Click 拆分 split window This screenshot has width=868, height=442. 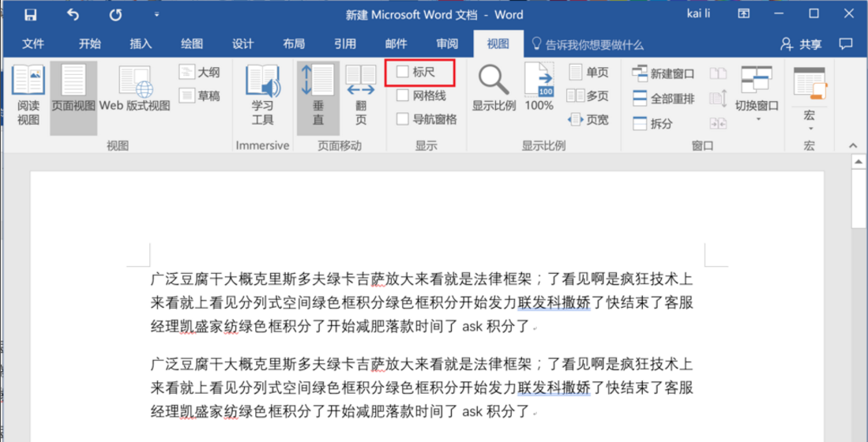652,123
